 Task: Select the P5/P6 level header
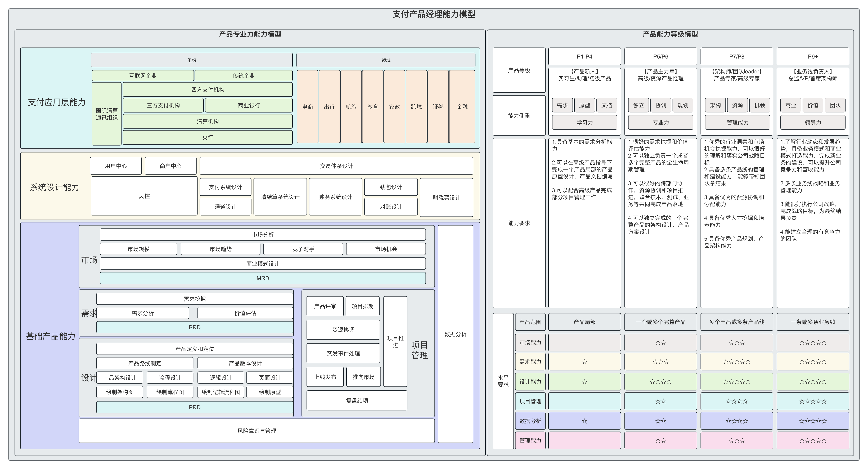pos(660,56)
